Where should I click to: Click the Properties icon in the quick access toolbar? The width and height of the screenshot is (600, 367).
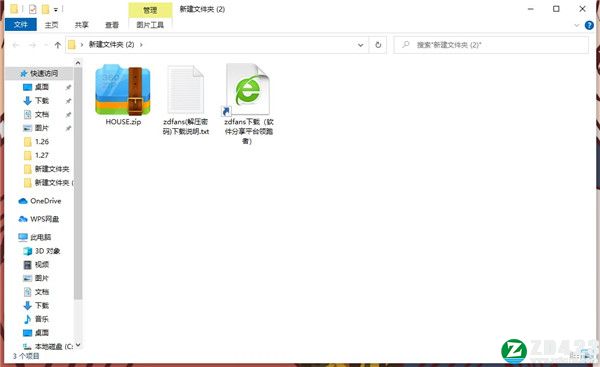(33, 9)
